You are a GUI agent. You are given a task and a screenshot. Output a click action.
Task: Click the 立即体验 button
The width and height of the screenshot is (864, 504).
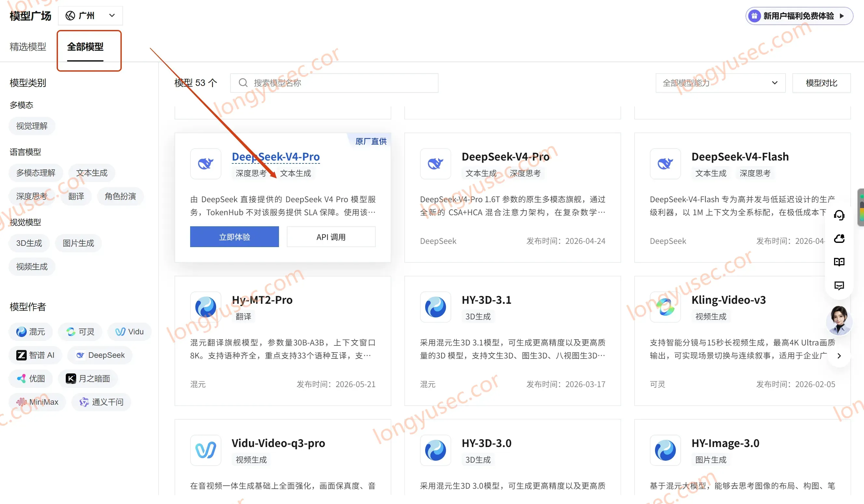(x=234, y=237)
